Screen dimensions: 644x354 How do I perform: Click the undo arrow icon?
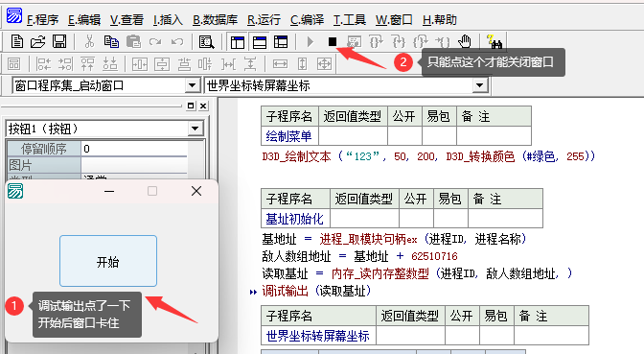(177, 41)
